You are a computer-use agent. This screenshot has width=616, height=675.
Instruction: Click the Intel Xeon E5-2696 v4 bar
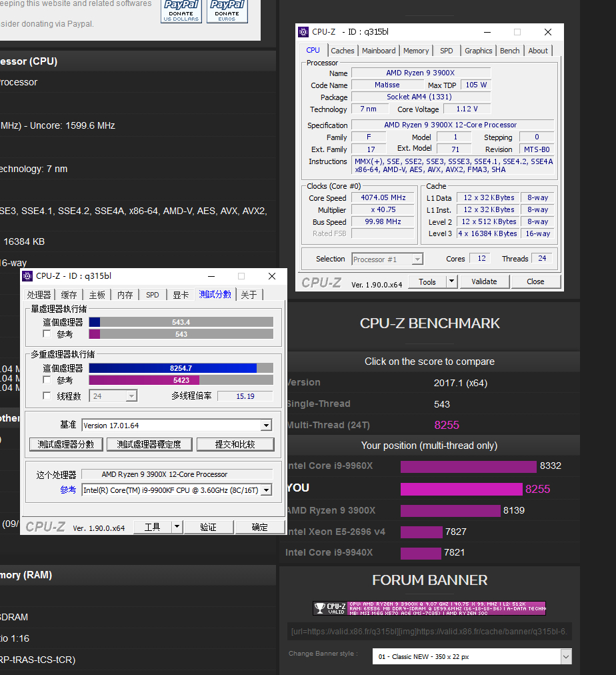[421, 532]
